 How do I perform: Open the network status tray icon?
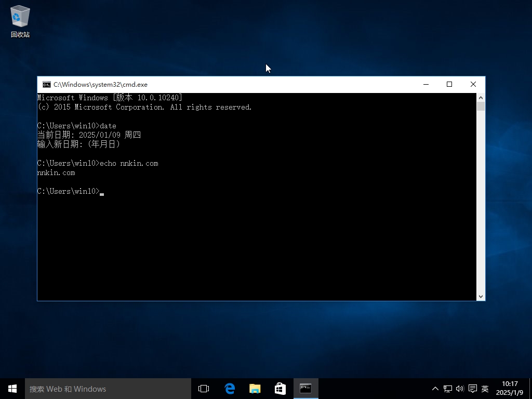click(x=447, y=389)
